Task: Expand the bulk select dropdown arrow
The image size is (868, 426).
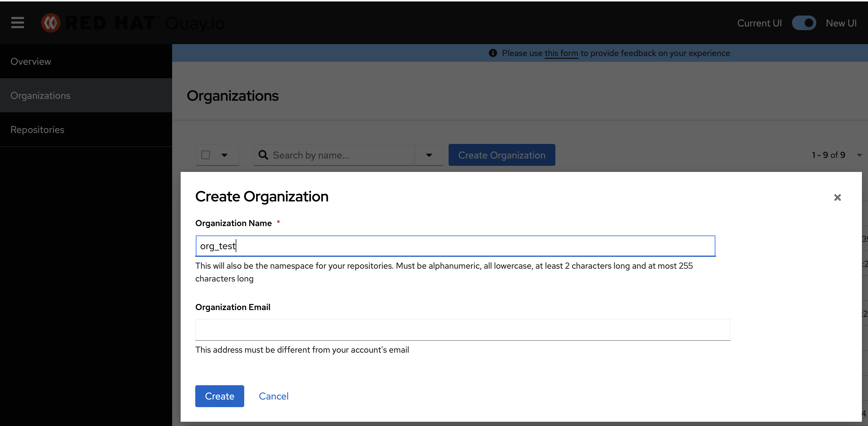Action: click(x=224, y=155)
